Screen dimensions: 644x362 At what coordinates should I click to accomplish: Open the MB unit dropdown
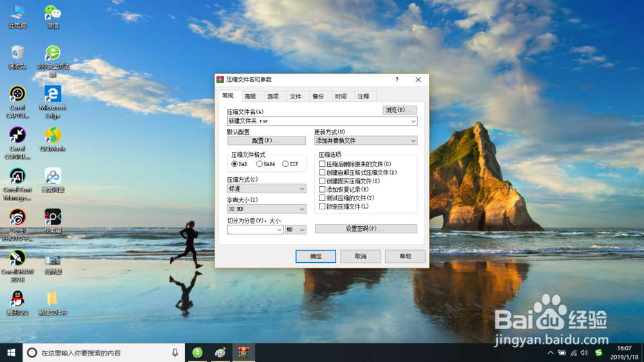(296, 230)
